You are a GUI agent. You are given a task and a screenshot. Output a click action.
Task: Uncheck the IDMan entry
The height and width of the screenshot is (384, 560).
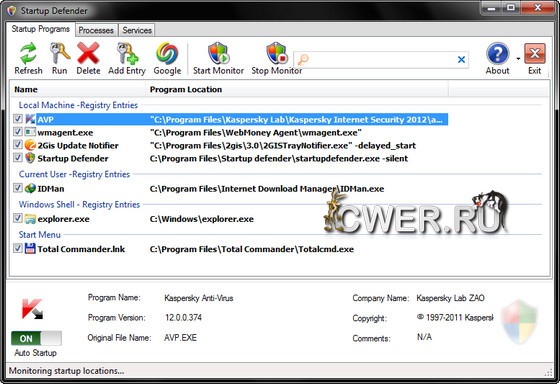pos(18,188)
